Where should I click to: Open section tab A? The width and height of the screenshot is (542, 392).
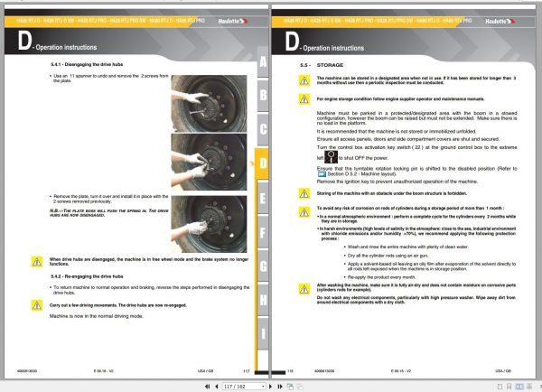tap(263, 61)
